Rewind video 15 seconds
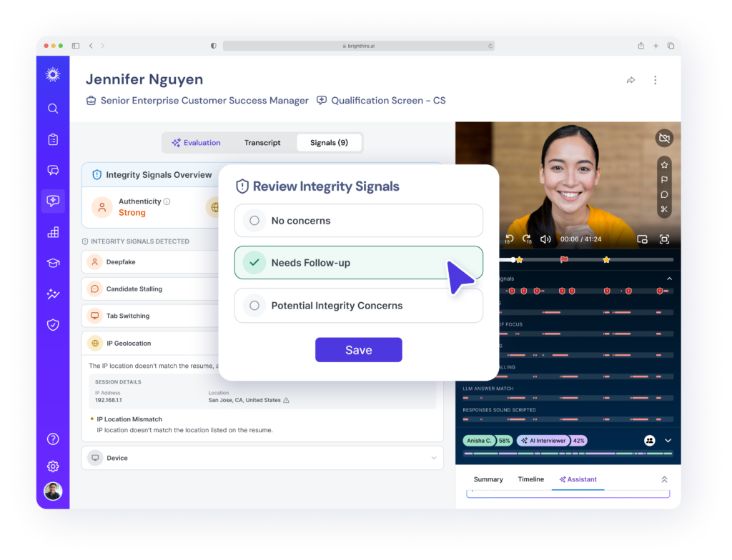The width and height of the screenshot is (732, 560). [x=509, y=239]
